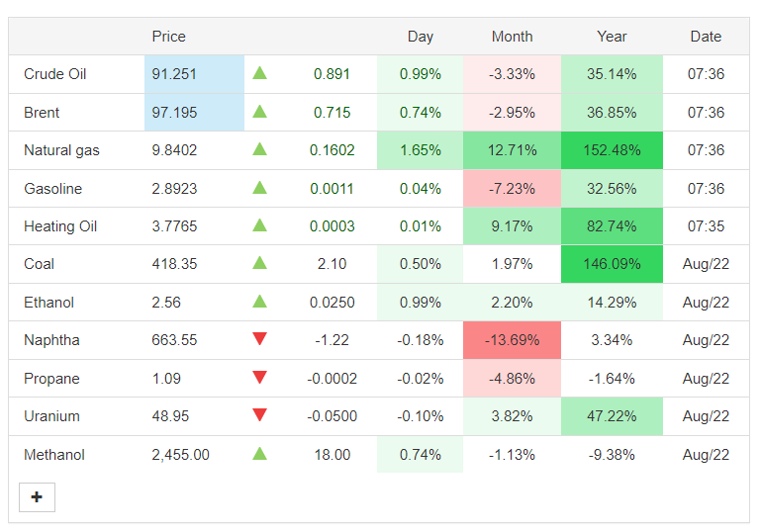Select the Uranium price 48.95
Screen dimensions: 760x532
tap(170, 416)
